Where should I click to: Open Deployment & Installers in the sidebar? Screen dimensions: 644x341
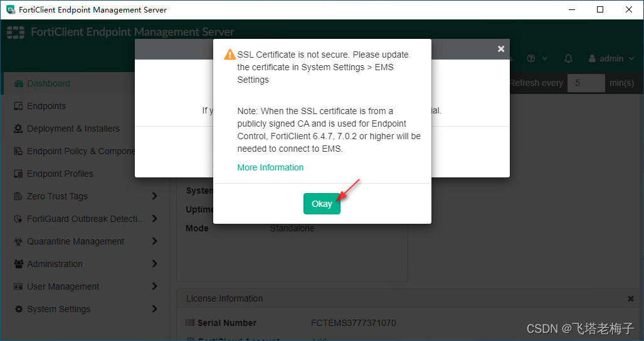tap(73, 129)
